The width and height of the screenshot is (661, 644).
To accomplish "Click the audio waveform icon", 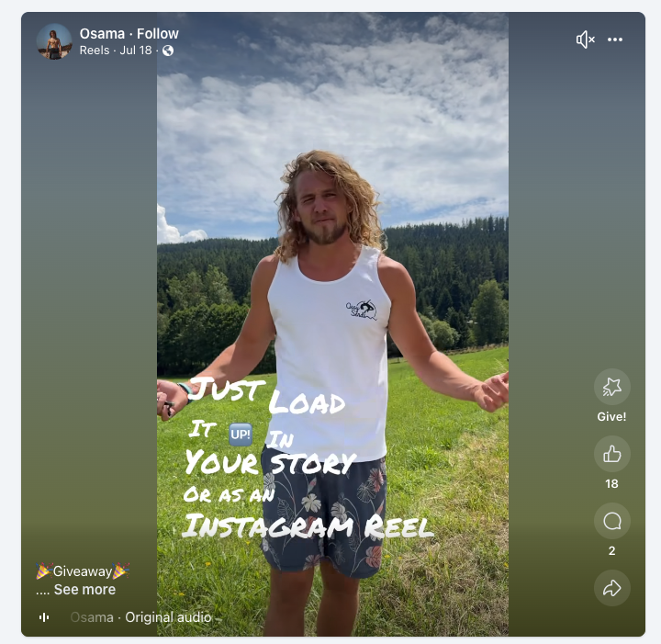I will coord(44,617).
